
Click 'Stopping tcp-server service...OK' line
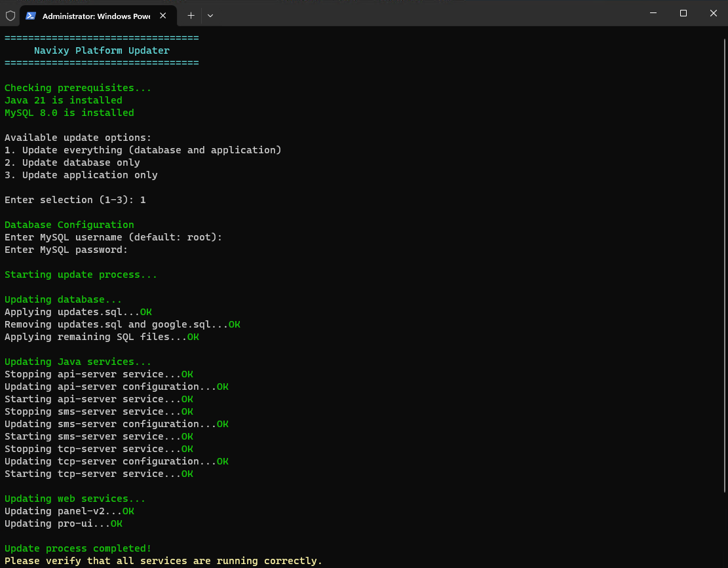(99, 449)
